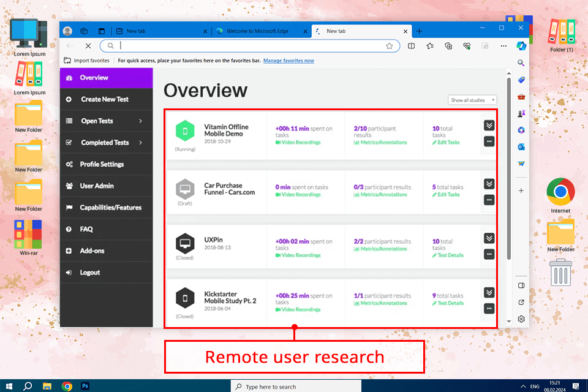Open the Show all studies dropdown
The height and width of the screenshot is (392, 588).
click(x=472, y=100)
